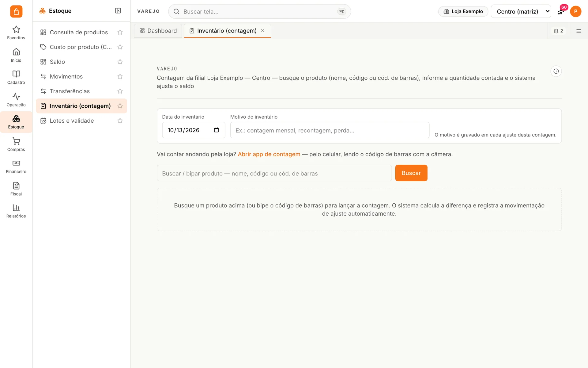
Task: Favorite Custo por produto with its star
Action: coord(120,47)
